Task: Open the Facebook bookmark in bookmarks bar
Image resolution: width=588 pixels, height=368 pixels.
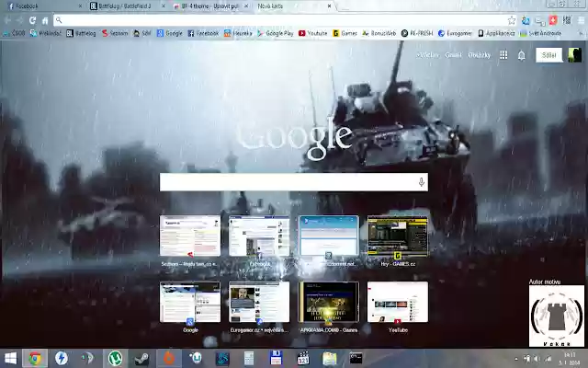Action: [203, 33]
